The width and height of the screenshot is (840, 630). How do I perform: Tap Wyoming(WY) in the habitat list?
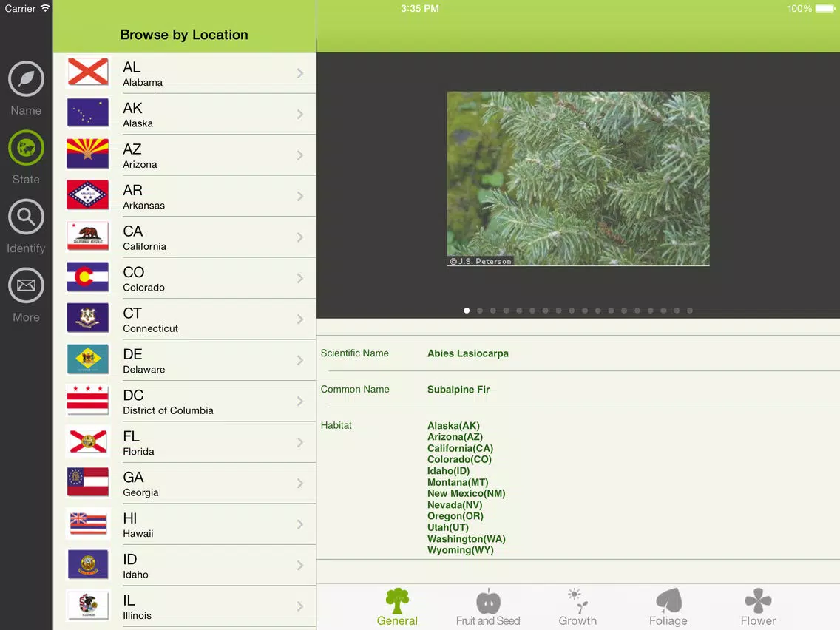click(460, 550)
